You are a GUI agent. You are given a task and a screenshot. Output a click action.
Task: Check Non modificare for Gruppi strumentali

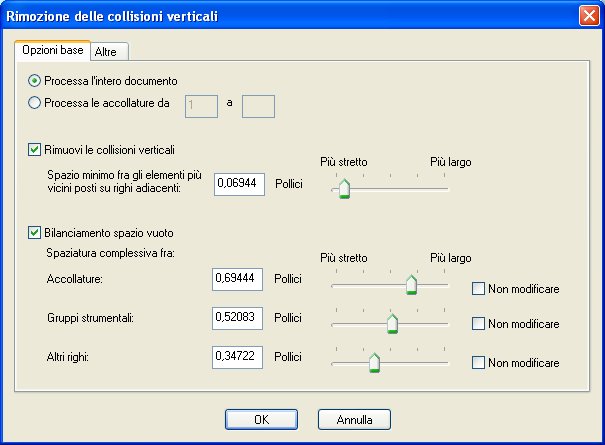(478, 324)
